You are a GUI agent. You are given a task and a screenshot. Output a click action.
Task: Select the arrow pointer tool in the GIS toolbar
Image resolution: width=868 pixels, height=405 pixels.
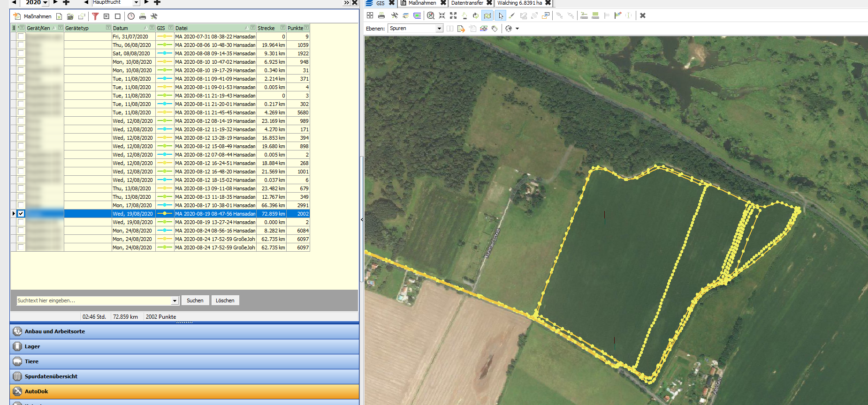point(501,15)
